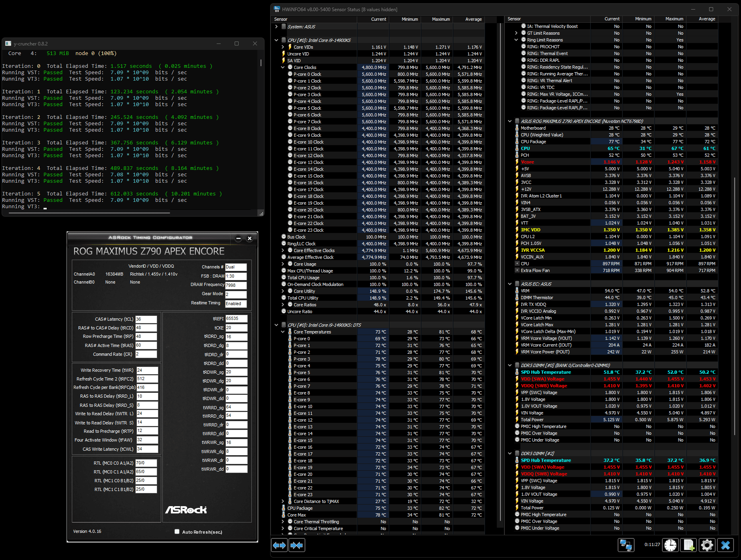
Task: Collapse the Core Temperatures list
Action: pos(283,332)
